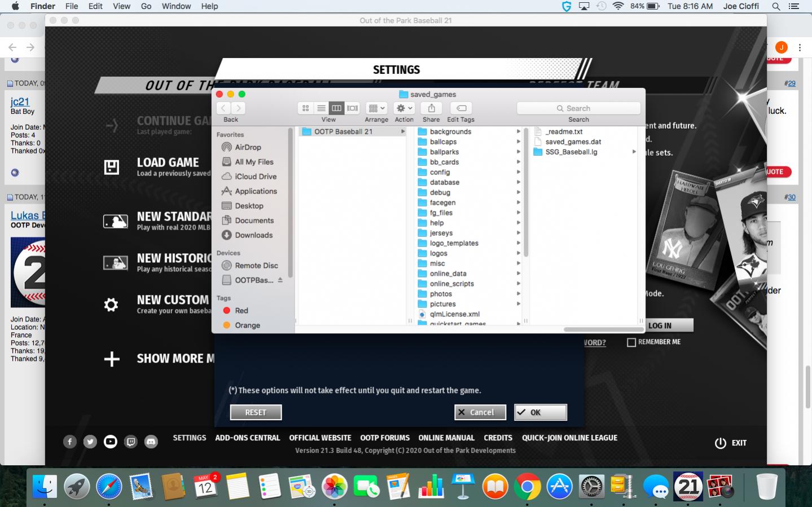Select the _readme.txt file
Viewport: 812px width, 507px height.
coord(564,131)
